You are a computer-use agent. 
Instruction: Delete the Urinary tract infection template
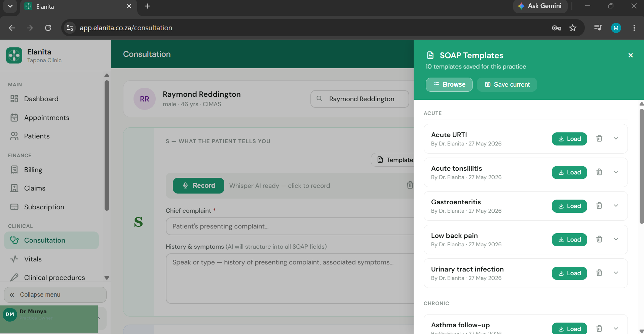click(x=599, y=273)
